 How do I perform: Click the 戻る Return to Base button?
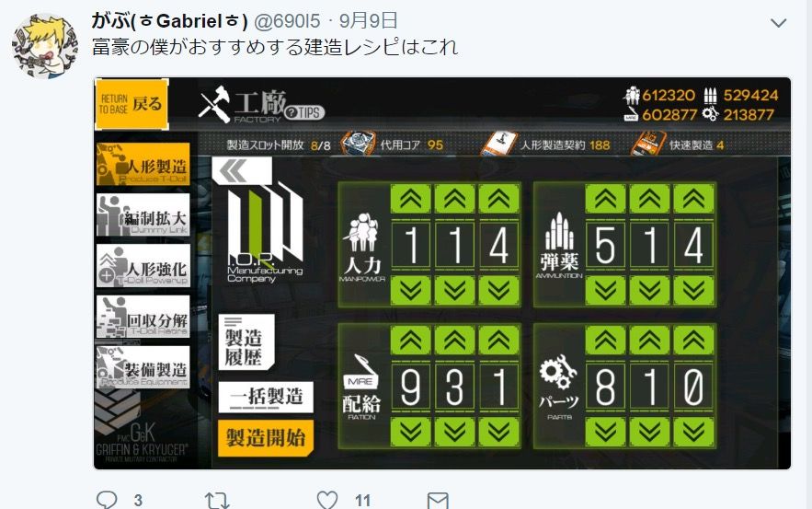click(x=132, y=104)
